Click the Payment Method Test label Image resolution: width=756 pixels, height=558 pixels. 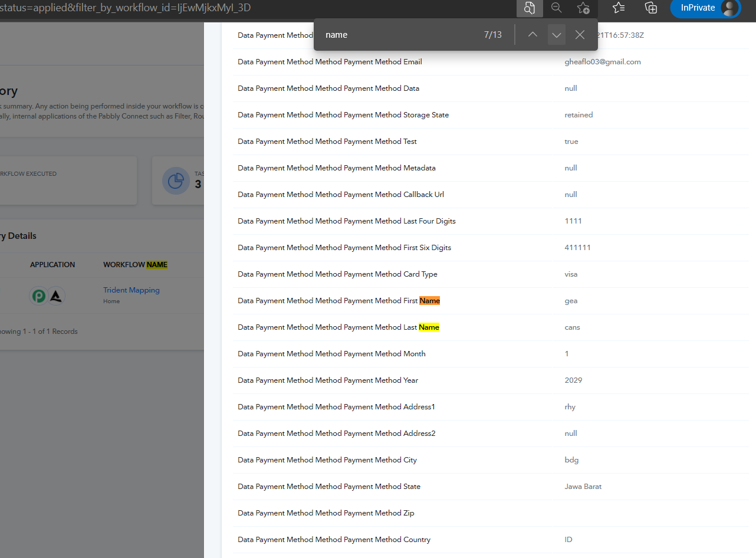[x=327, y=142]
